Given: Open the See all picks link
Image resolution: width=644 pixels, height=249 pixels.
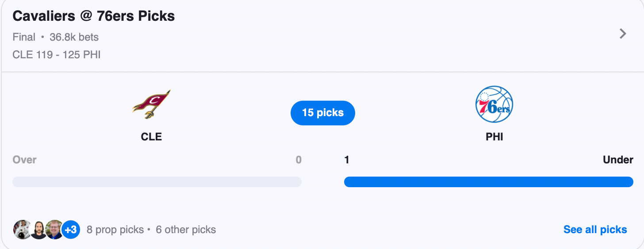Looking at the screenshot, I should point(595,230).
